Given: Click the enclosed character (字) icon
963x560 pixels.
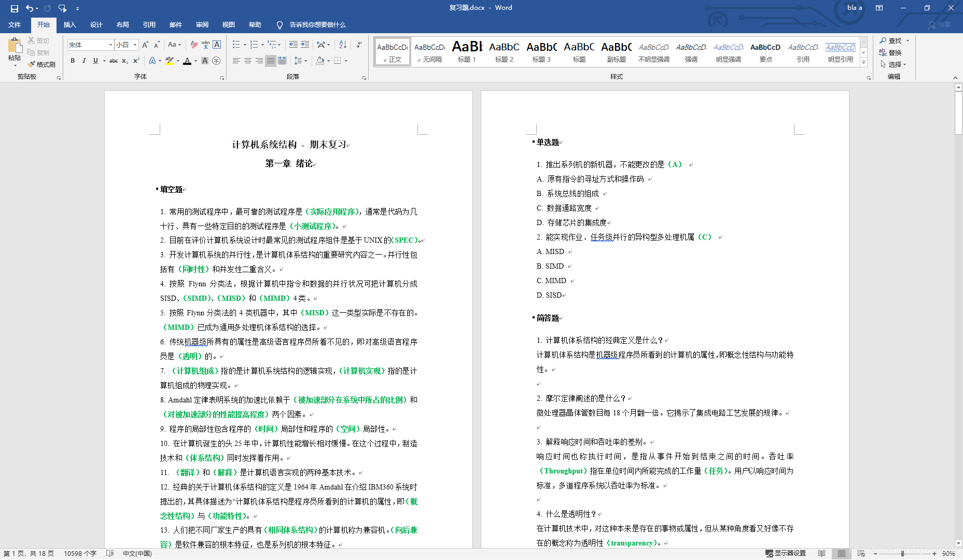Looking at the screenshot, I should [216, 61].
